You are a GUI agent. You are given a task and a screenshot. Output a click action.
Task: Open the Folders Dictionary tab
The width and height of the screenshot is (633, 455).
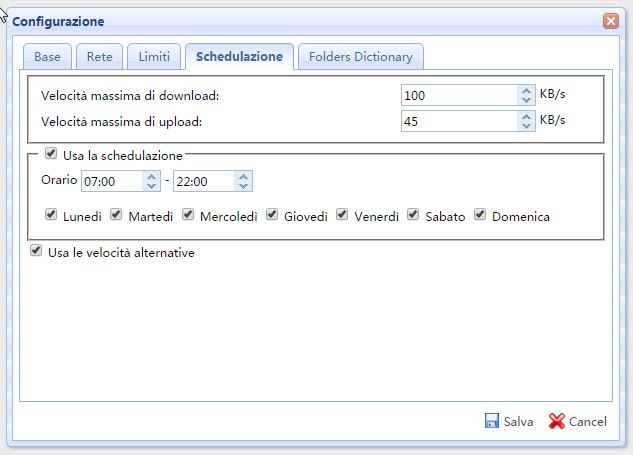pyautogui.click(x=361, y=57)
